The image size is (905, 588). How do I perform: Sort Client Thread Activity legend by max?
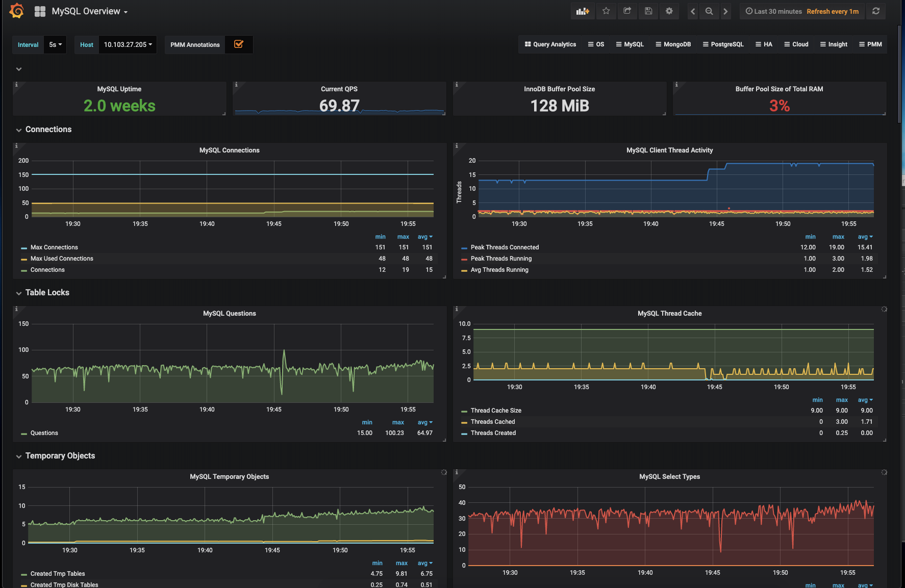[x=838, y=237]
